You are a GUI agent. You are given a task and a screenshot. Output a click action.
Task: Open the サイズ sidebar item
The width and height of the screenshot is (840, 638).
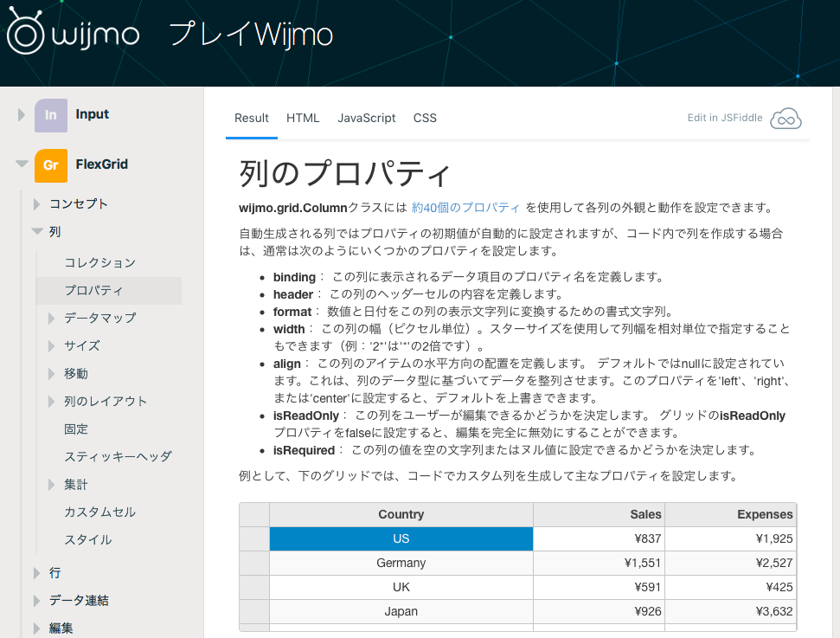point(82,345)
